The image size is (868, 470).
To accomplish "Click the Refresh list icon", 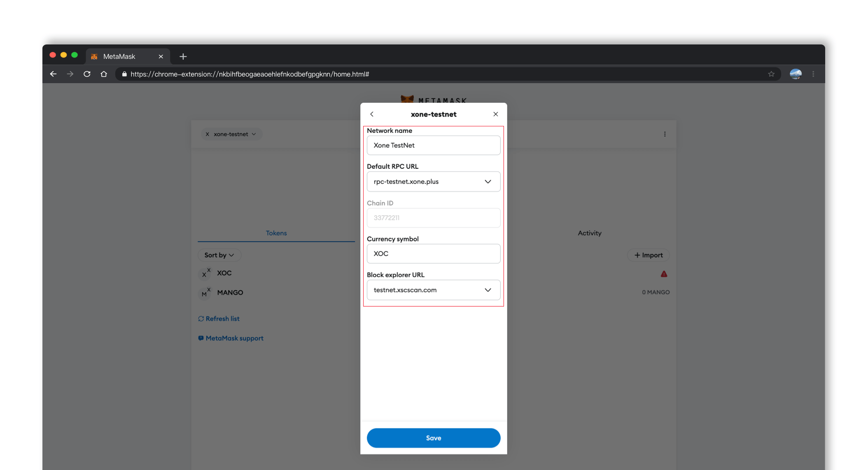I will (x=201, y=319).
